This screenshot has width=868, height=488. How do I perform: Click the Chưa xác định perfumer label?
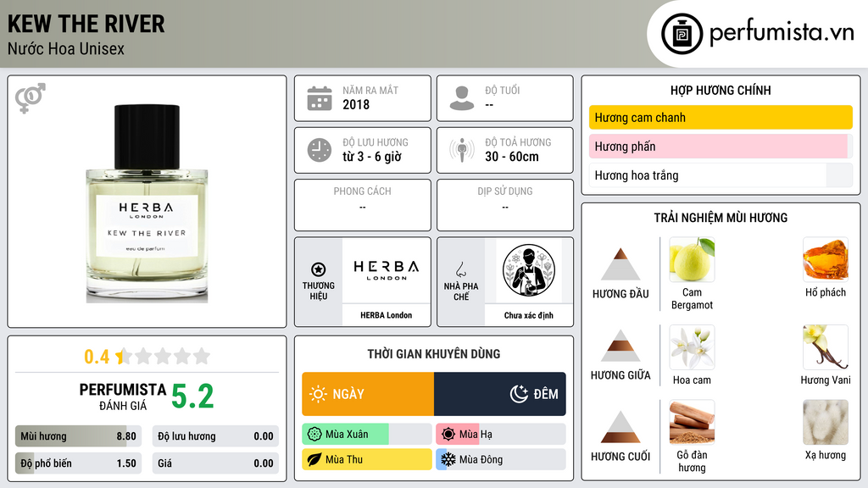click(x=529, y=315)
